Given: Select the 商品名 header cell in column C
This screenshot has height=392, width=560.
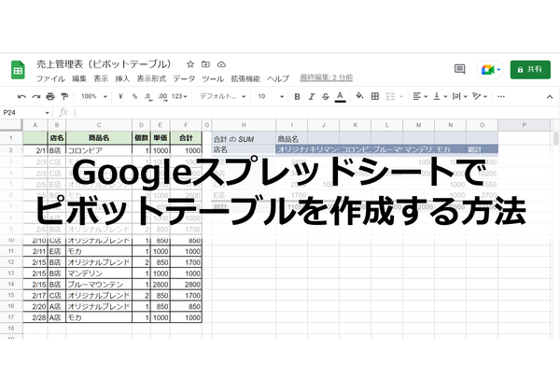Looking at the screenshot, I should [99, 138].
